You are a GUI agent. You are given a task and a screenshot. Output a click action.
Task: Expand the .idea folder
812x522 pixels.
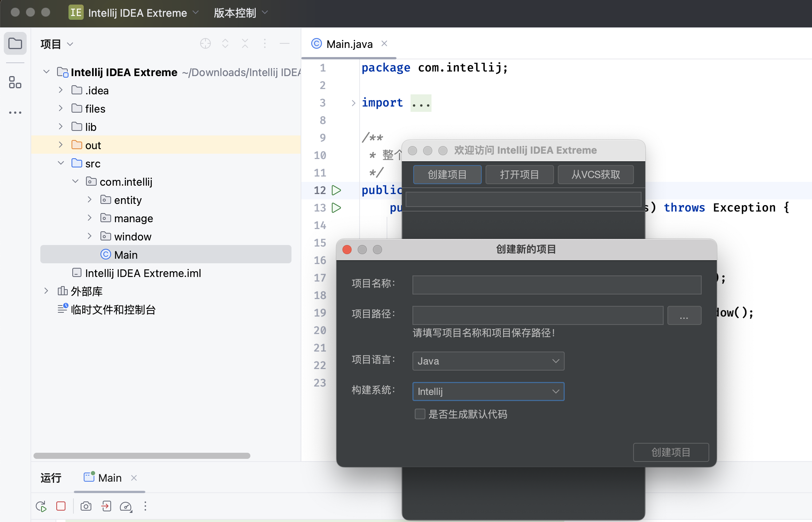pos(61,90)
